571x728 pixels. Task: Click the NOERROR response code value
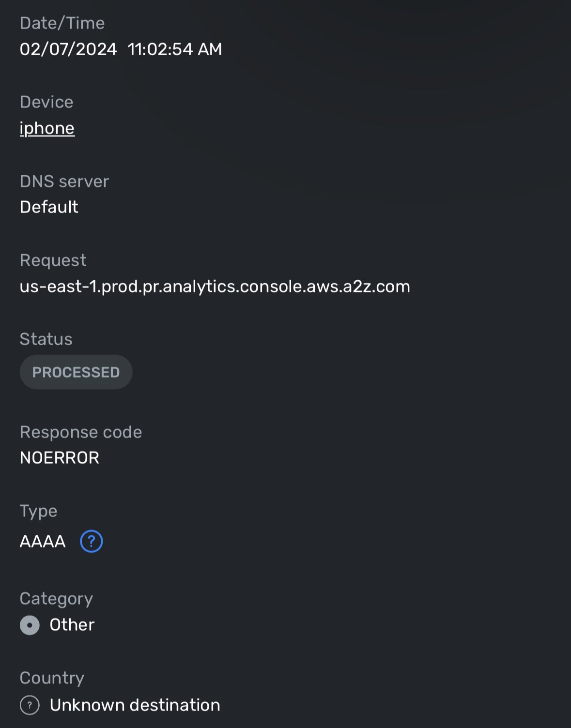(59, 457)
